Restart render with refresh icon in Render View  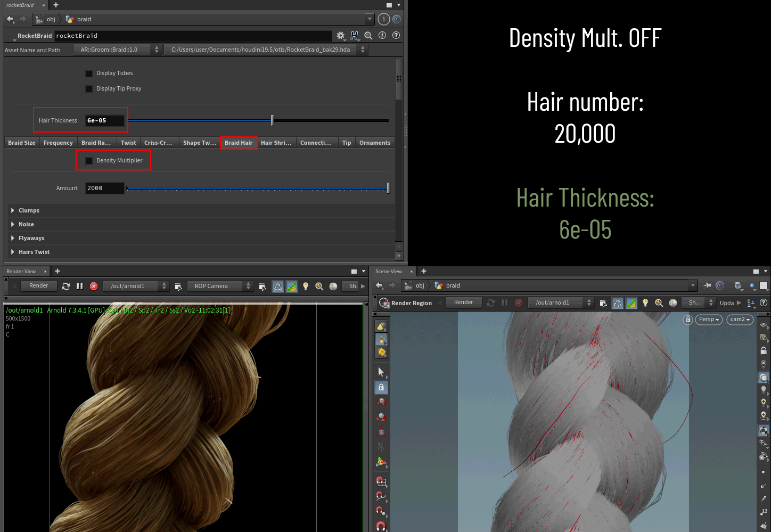click(66, 286)
